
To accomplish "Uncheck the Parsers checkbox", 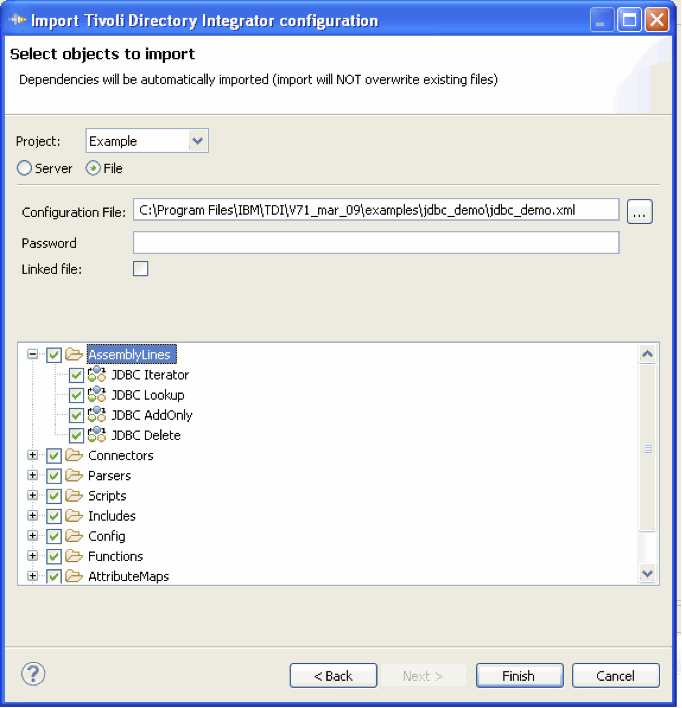I will coord(54,475).
